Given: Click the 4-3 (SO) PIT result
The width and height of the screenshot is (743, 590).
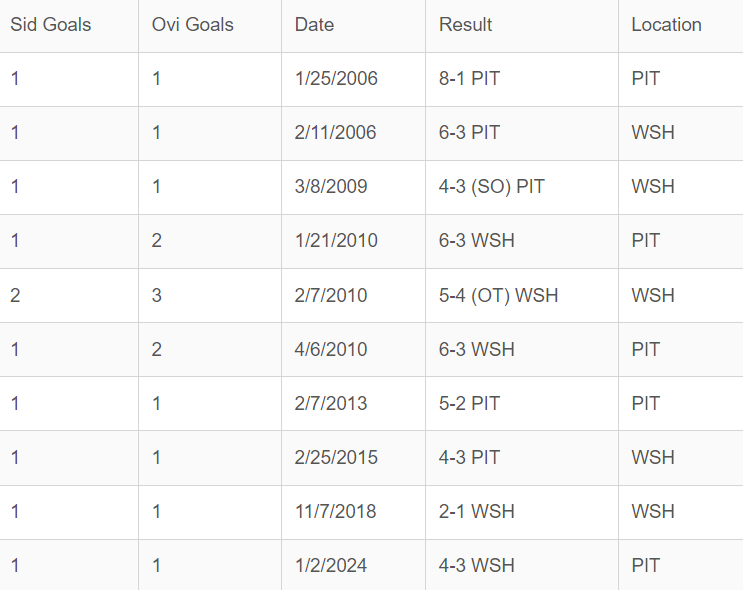Looking at the screenshot, I should pos(491,187).
